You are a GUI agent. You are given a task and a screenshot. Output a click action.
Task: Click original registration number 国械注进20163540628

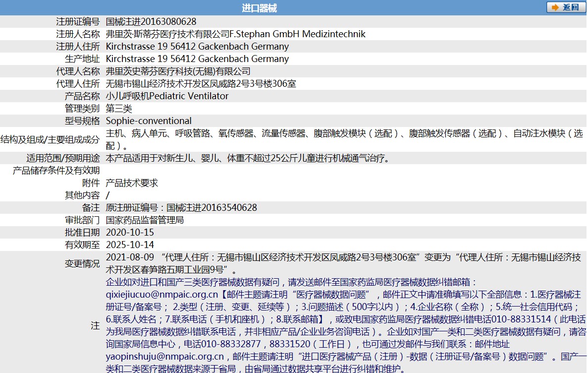tap(212, 208)
